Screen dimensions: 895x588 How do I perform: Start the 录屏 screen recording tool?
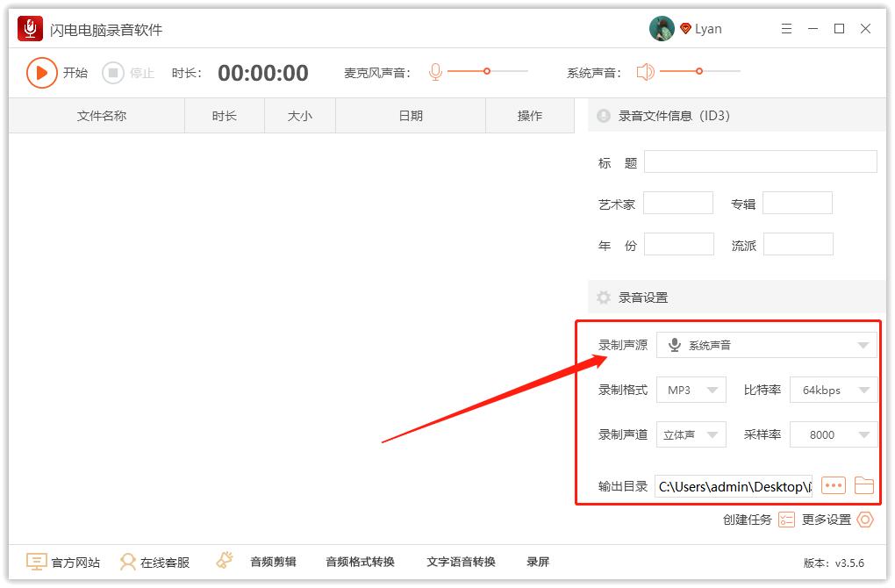(538, 562)
